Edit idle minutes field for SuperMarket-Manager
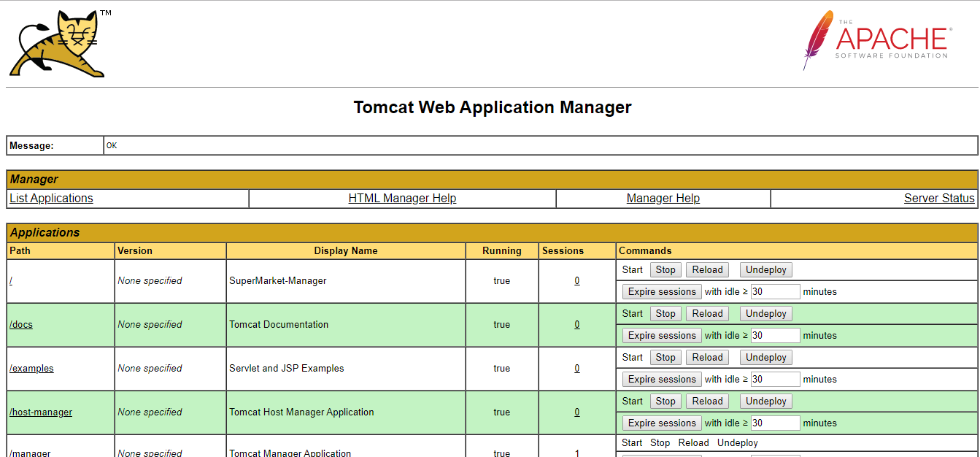 776,292
